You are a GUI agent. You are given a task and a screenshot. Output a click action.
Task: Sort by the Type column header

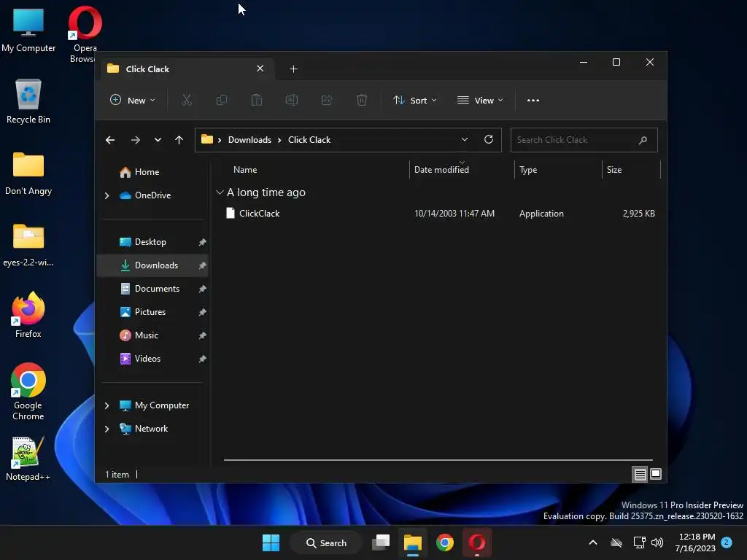(x=528, y=170)
